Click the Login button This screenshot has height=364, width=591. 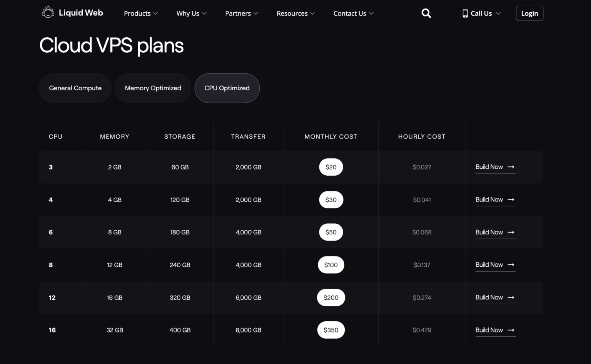tap(529, 13)
